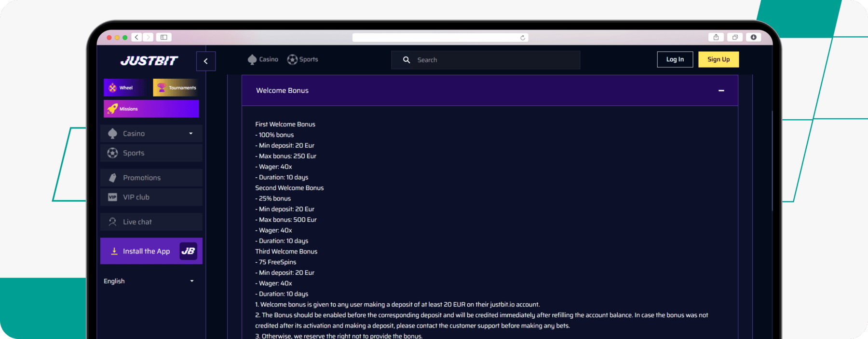This screenshot has width=868, height=339.
Task: Click "- Max bonus: 500 Eur" line
Action: click(286, 220)
